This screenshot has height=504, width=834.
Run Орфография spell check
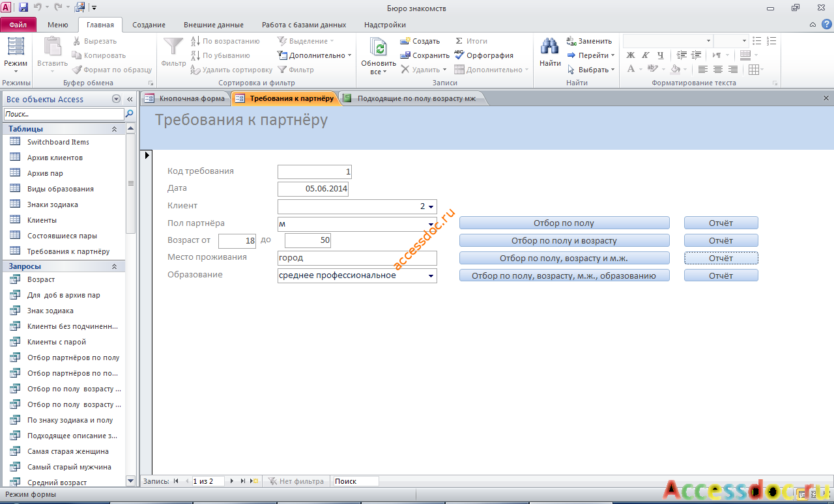(483, 55)
